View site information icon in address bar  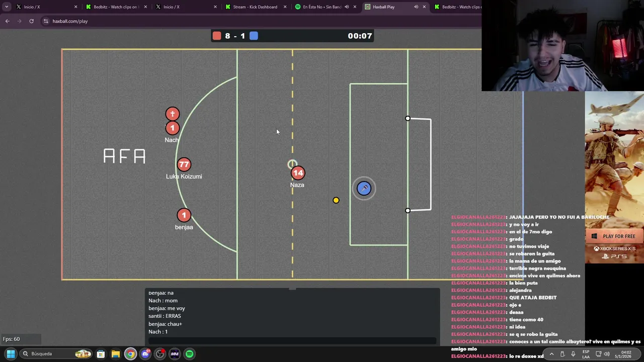[46, 21]
